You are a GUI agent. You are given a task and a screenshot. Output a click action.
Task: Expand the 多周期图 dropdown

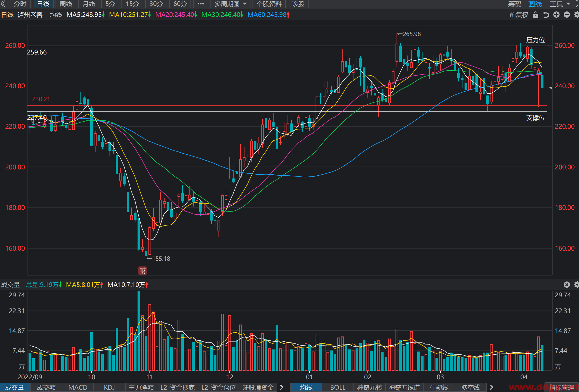[x=230, y=4]
